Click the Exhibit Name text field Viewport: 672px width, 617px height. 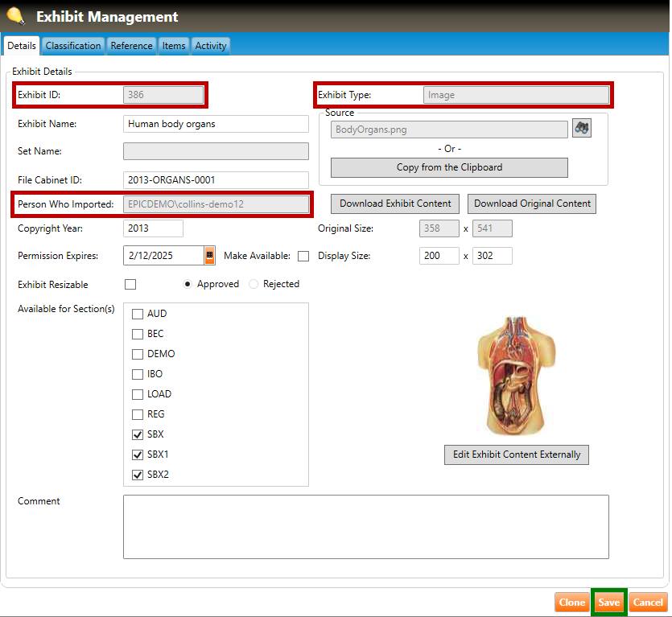[216, 124]
